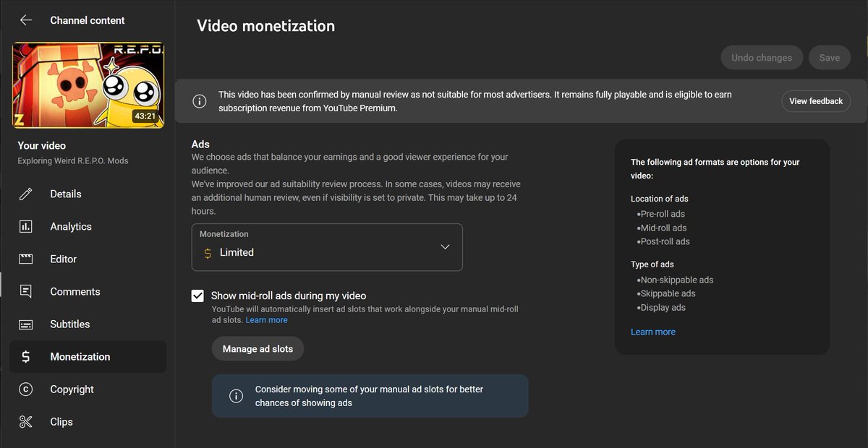Open Analytics from the sidebar icon
The image size is (868, 448).
pos(27,226)
